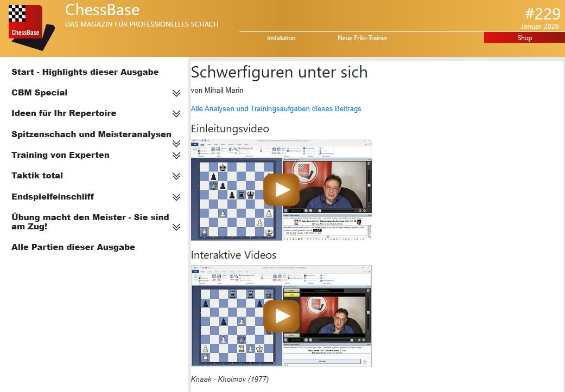Expand the CBM Special section chevron

(176, 93)
